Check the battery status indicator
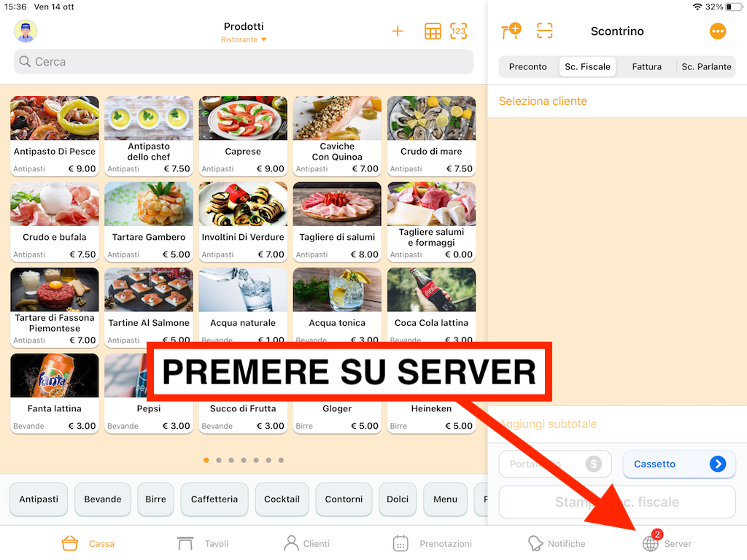This screenshot has height=560, width=747. 734,7
